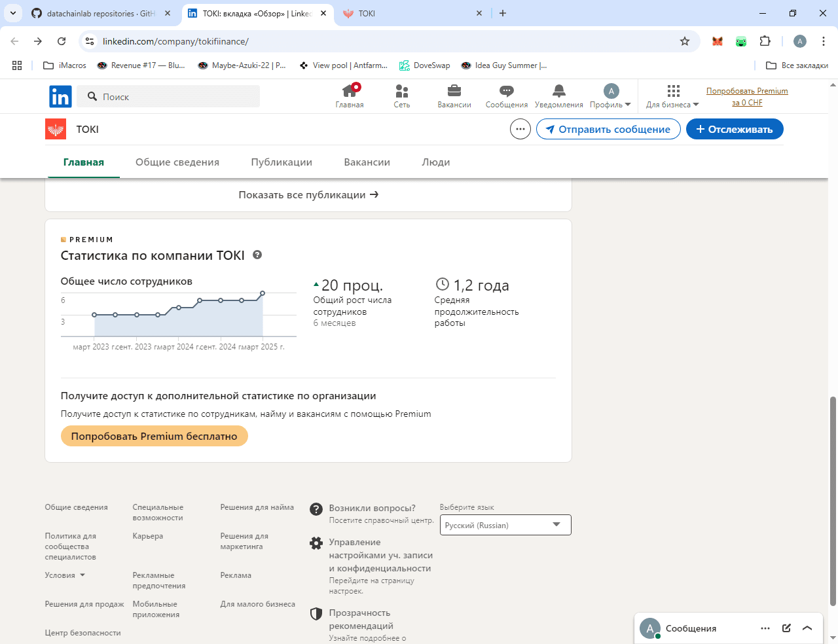Open the Сеть network icon

click(402, 91)
